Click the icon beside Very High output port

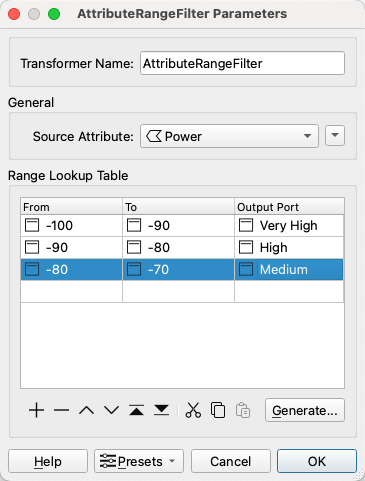246,225
